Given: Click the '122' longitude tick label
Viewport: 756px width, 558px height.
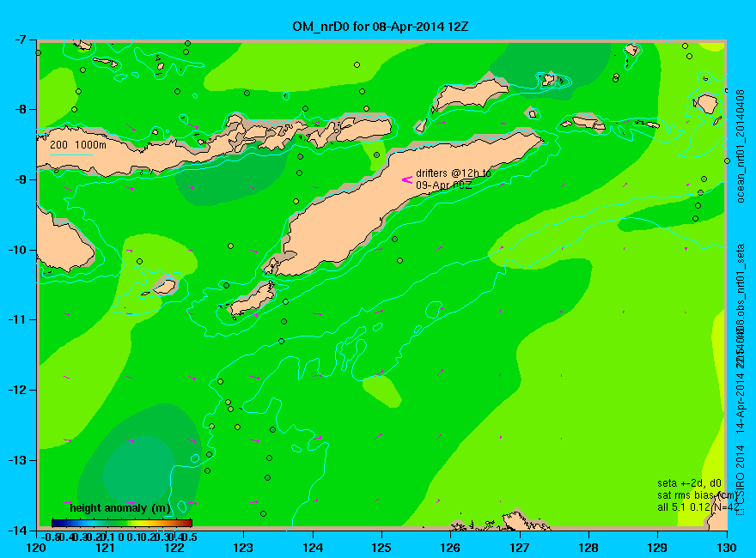Looking at the screenshot, I should point(174,548).
